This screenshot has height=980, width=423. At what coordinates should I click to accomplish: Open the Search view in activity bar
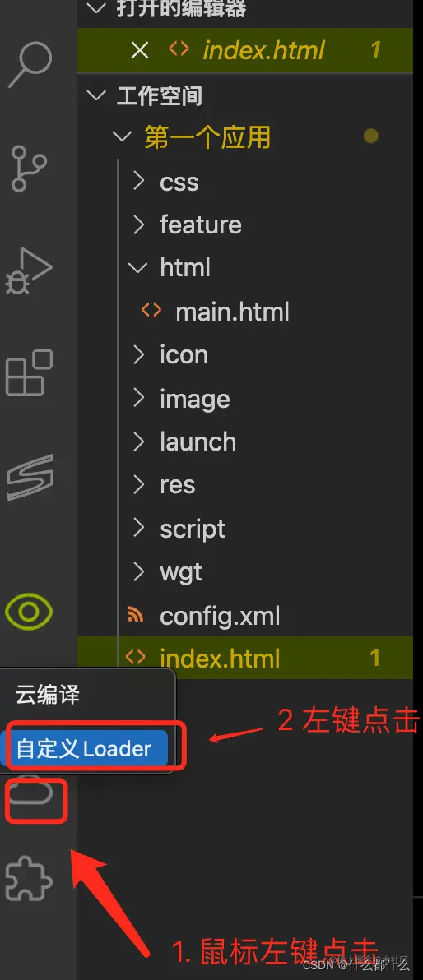(30, 64)
